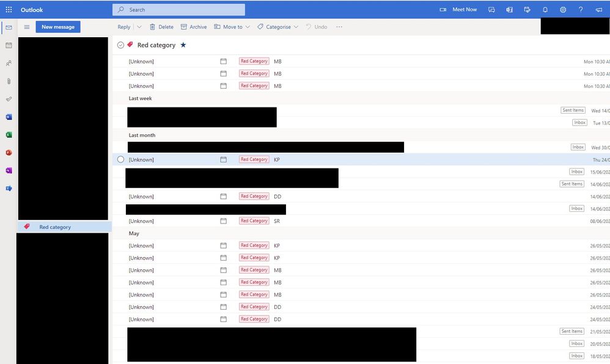Click Inbox tag dated Tue 13
The width and height of the screenshot is (610, 364).
click(x=579, y=123)
